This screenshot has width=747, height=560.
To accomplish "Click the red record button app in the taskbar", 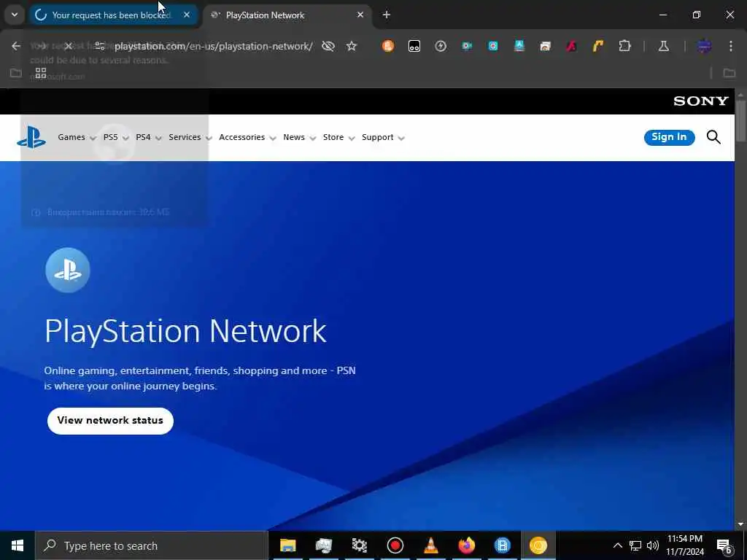I will pos(395,545).
